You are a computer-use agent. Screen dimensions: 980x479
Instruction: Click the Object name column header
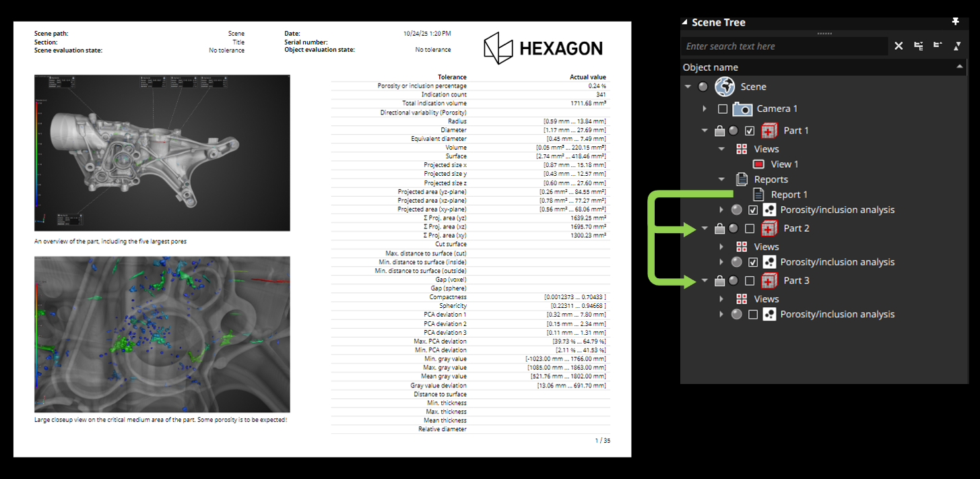(711, 67)
